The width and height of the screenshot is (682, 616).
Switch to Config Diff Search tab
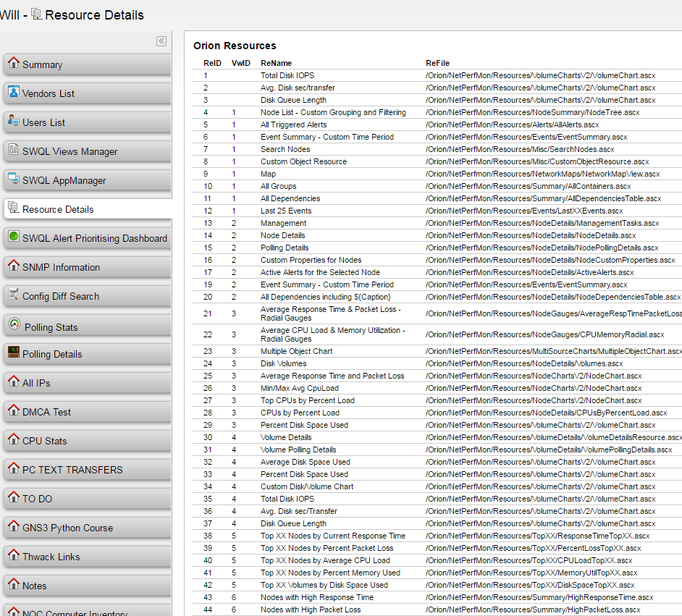[x=88, y=296]
